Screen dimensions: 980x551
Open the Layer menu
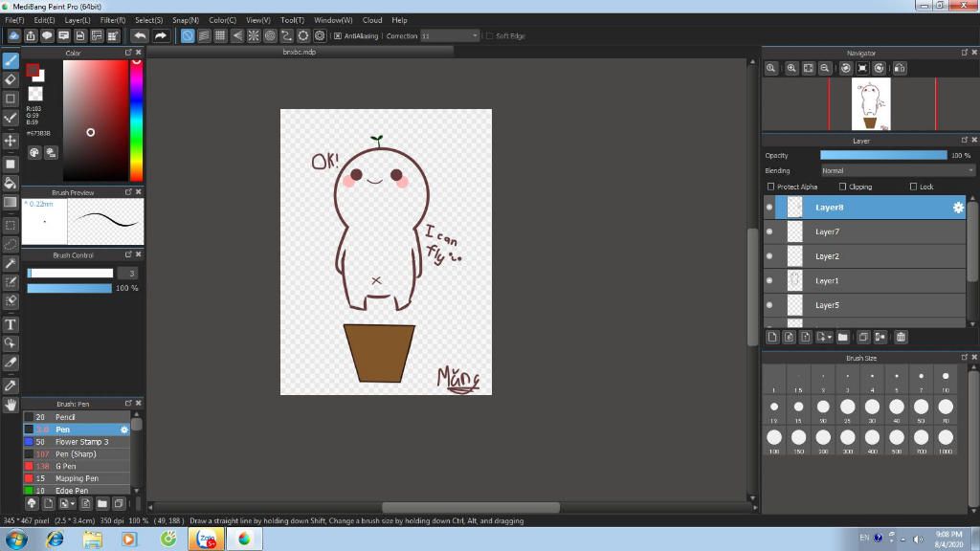click(78, 20)
